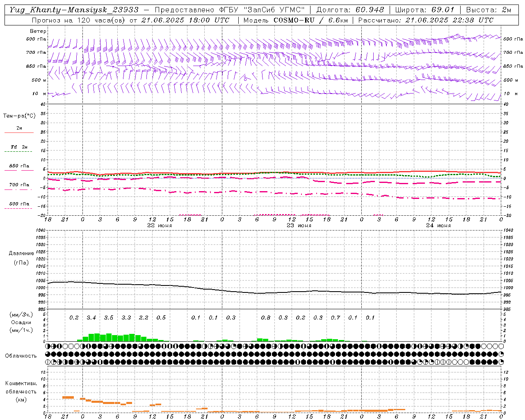Click the 2.2 precipitation total
Viewport: 525px width, 420px height.
(144, 318)
